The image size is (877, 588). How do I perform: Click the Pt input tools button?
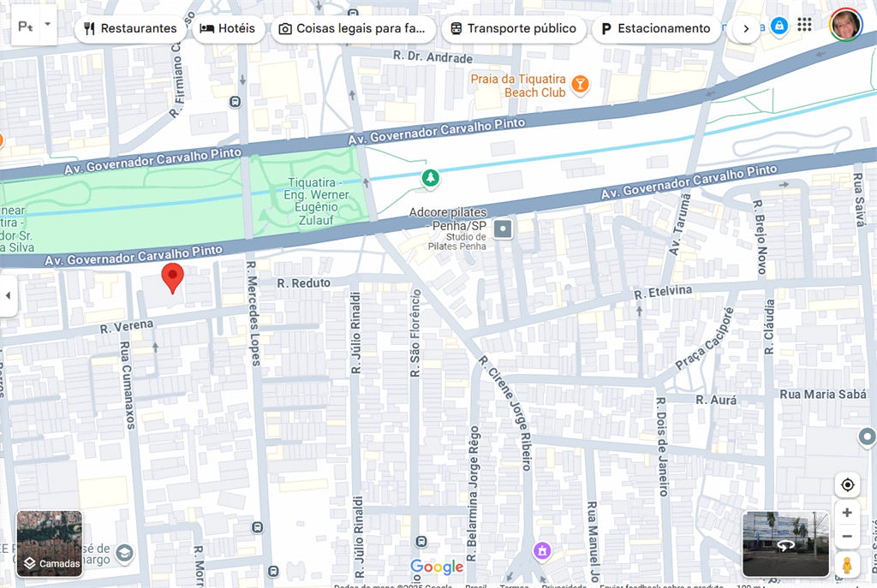click(x=26, y=26)
